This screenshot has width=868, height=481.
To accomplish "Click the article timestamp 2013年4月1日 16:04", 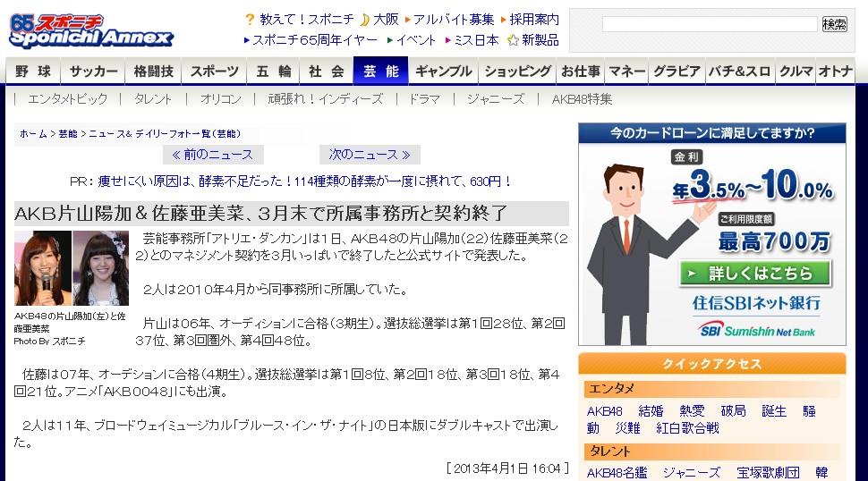I will coord(507,468).
